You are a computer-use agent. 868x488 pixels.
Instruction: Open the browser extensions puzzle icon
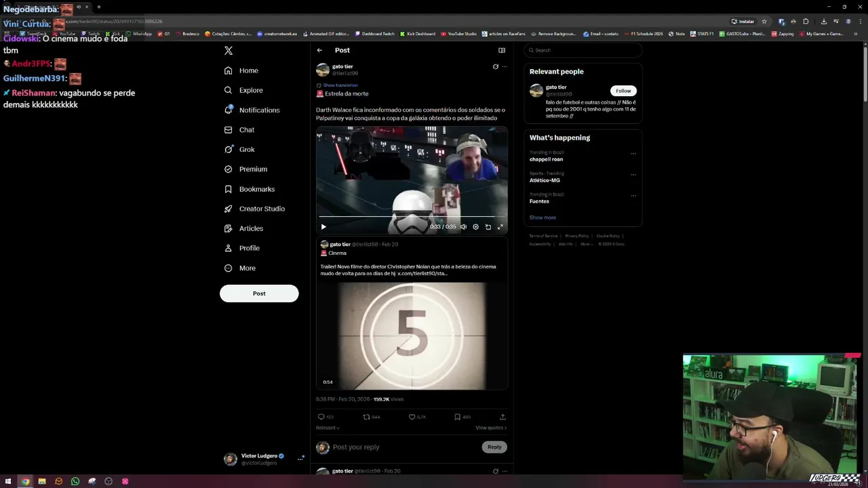806,22
